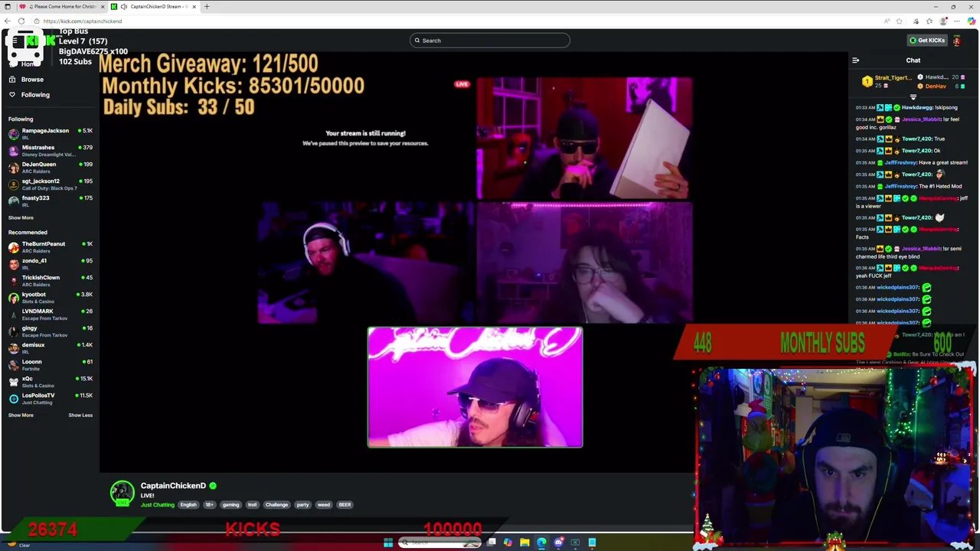Click TrickishClown channel avatar

(x=13, y=281)
